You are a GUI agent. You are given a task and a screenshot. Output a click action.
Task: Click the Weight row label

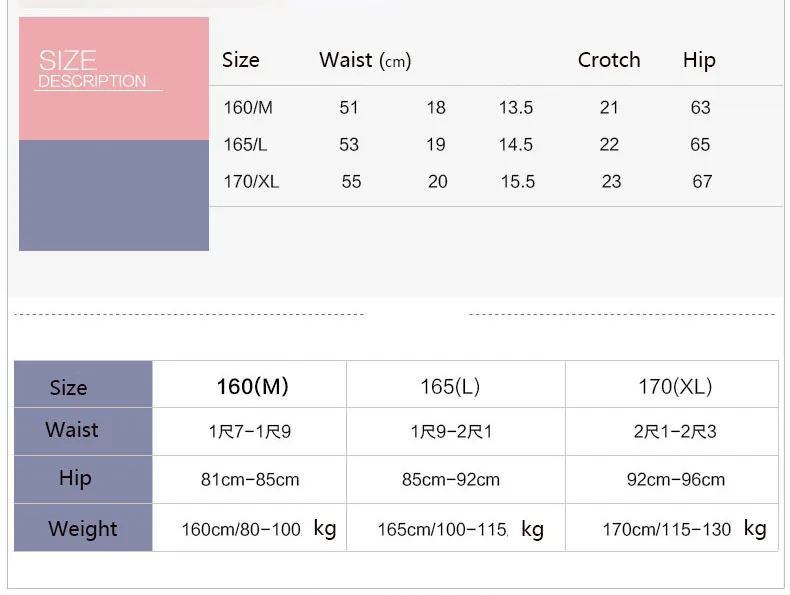tap(83, 527)
